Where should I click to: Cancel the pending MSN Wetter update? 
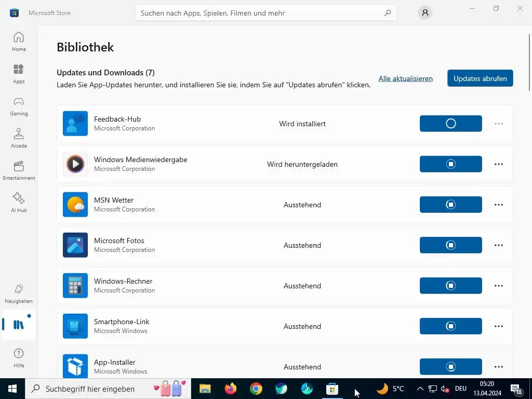pyautogui.click(x=450, y=205)
